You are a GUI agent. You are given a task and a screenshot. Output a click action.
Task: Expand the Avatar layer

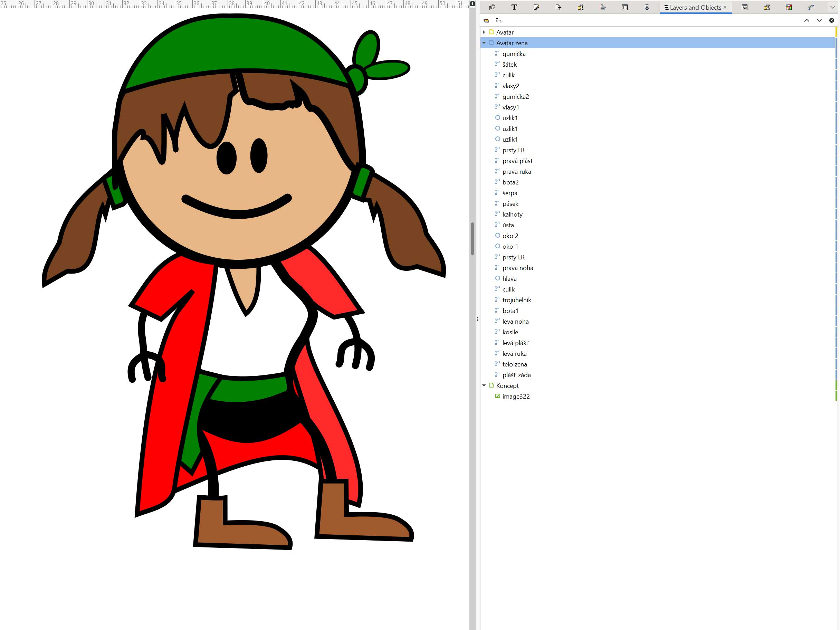[x=484, y=32]
